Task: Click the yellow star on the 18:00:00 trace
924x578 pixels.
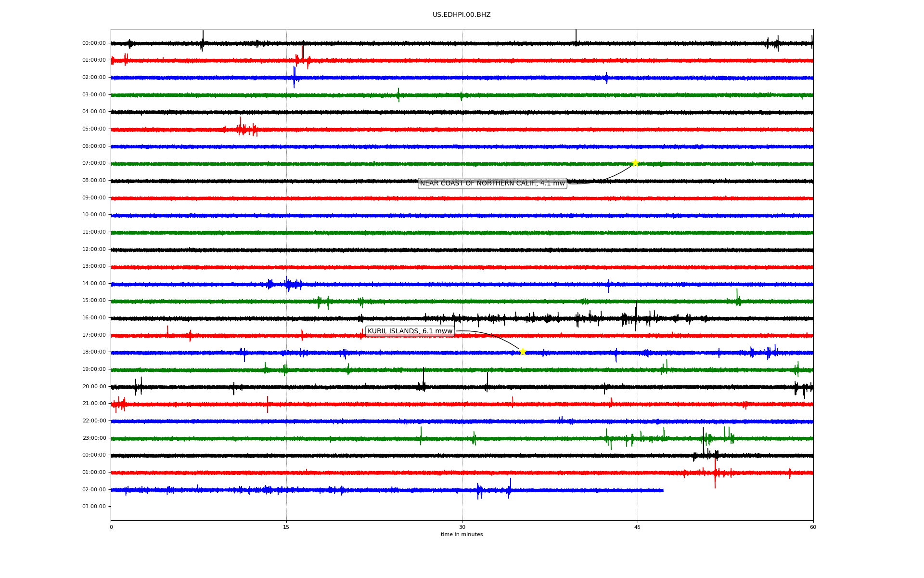Action: point(523,352)
